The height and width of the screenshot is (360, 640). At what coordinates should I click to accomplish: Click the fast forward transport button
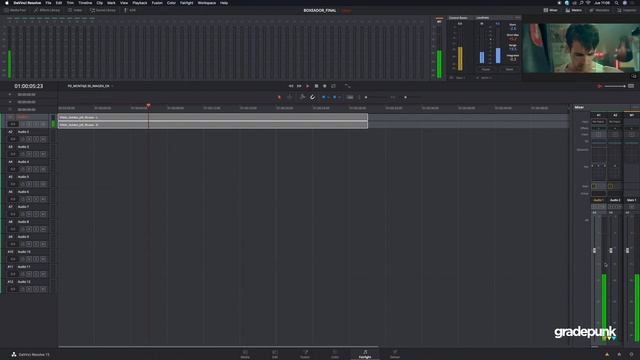point(299,86)
